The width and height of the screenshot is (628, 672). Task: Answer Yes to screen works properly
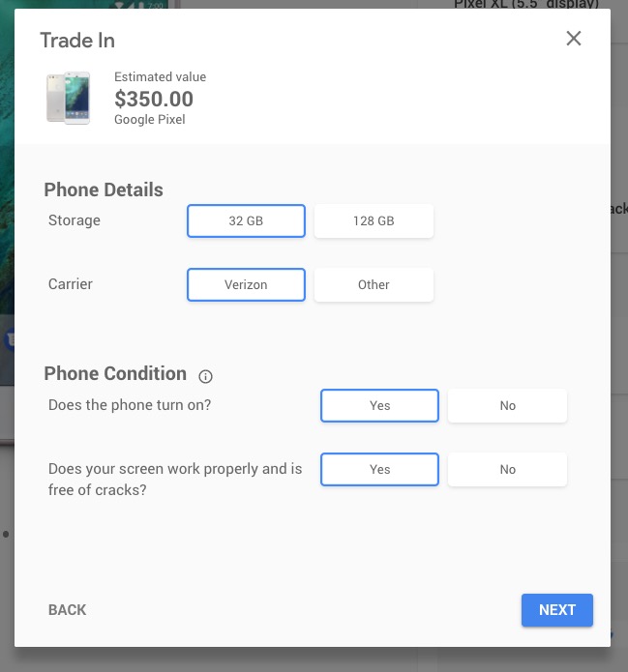tap(379, 469)
